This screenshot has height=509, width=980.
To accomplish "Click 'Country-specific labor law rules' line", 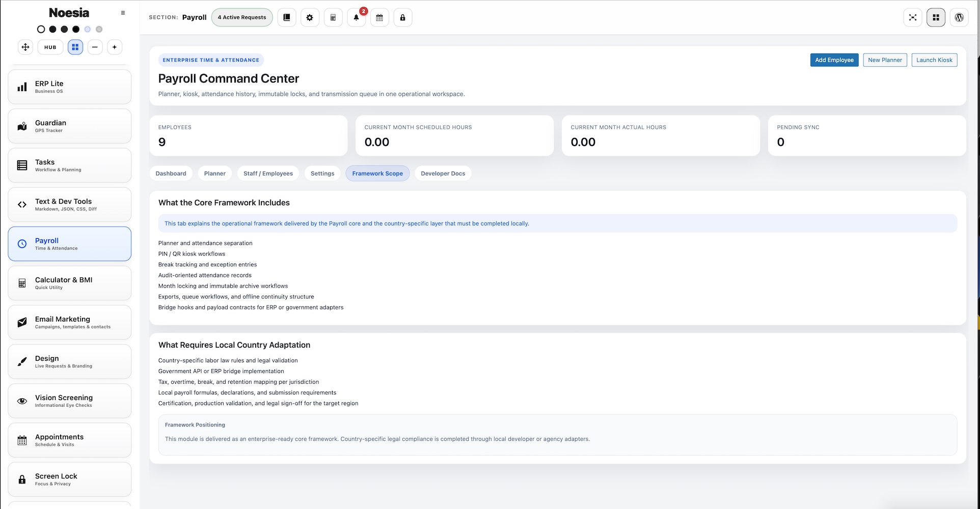I will [228, 360].
